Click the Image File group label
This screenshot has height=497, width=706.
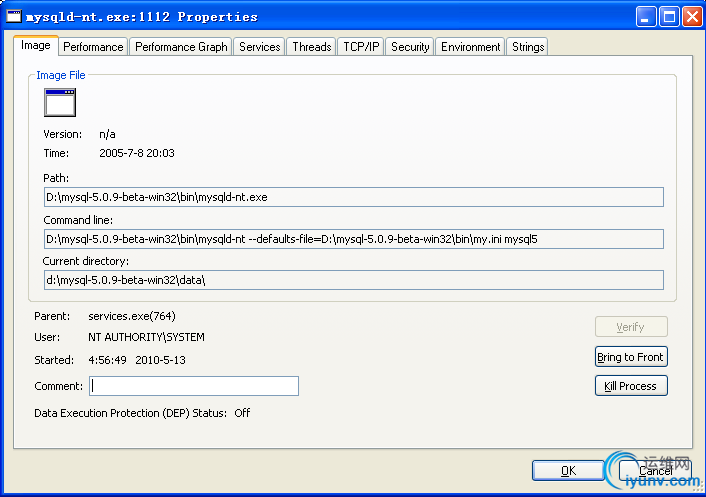tap(61, 75)
